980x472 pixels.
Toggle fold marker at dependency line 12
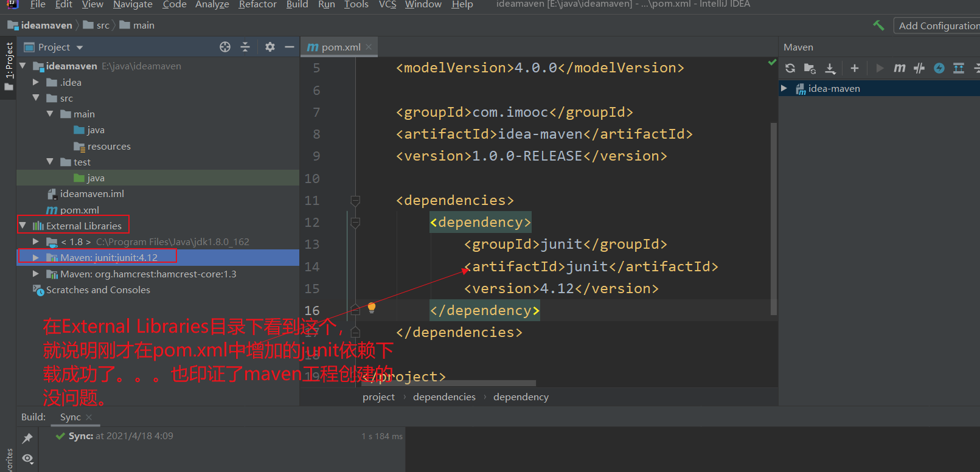click(x=355, y=223)
